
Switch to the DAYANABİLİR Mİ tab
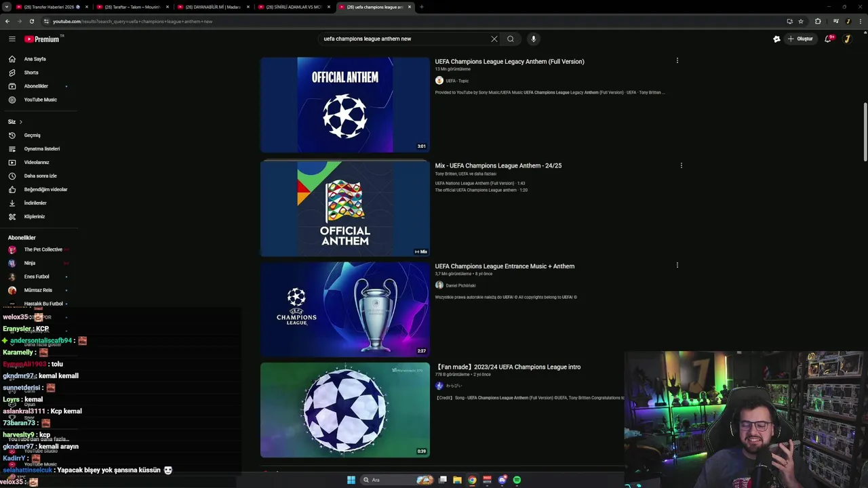click(213, 7)
